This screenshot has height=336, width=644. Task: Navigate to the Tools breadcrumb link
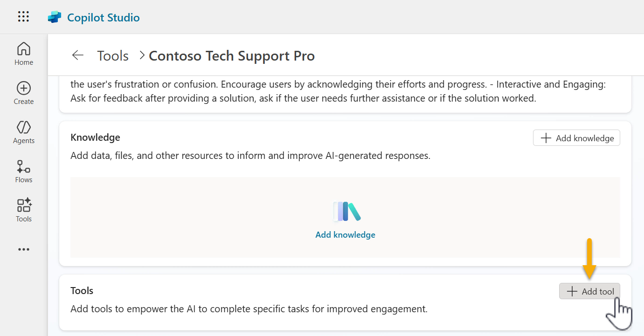pyautogui.click(x=113, y=56)
